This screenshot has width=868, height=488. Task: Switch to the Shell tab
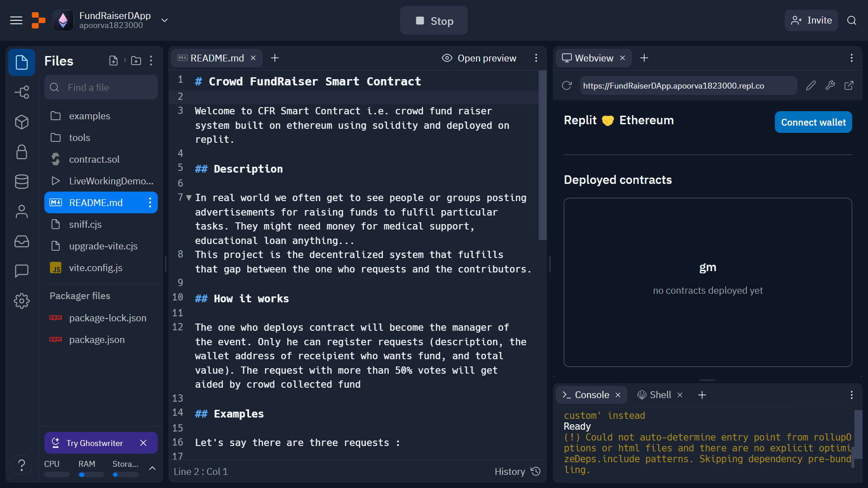click(x=660, y=395)
